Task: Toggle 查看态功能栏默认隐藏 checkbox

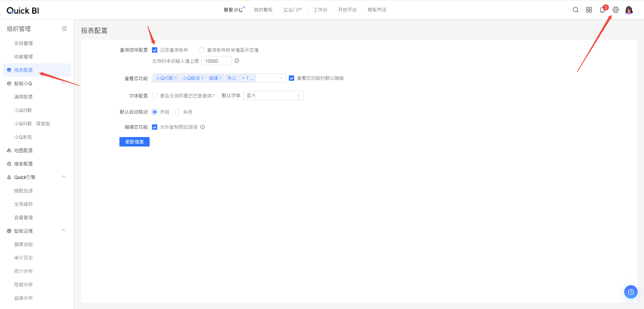Action: (291, 78)
